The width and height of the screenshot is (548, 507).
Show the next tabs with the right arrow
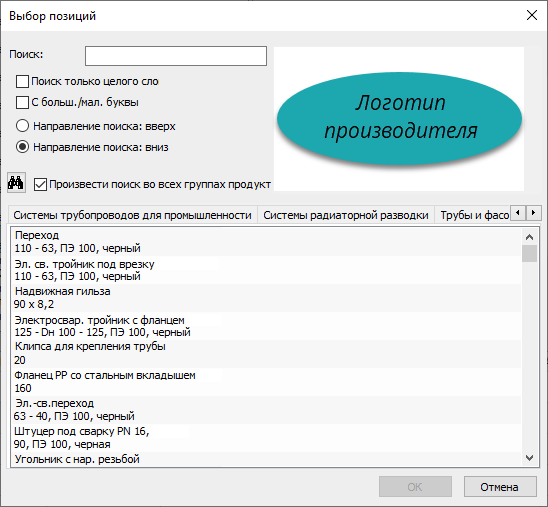coord(533,212)
